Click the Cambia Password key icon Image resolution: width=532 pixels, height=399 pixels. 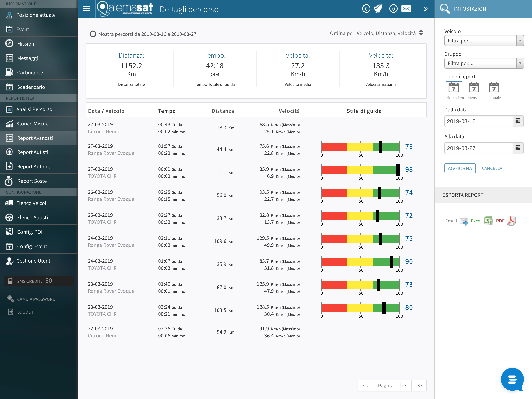(x=11, y=299)
